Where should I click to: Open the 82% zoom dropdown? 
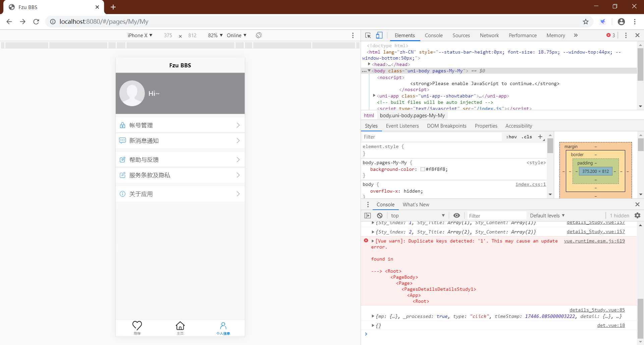coord(215,35)
